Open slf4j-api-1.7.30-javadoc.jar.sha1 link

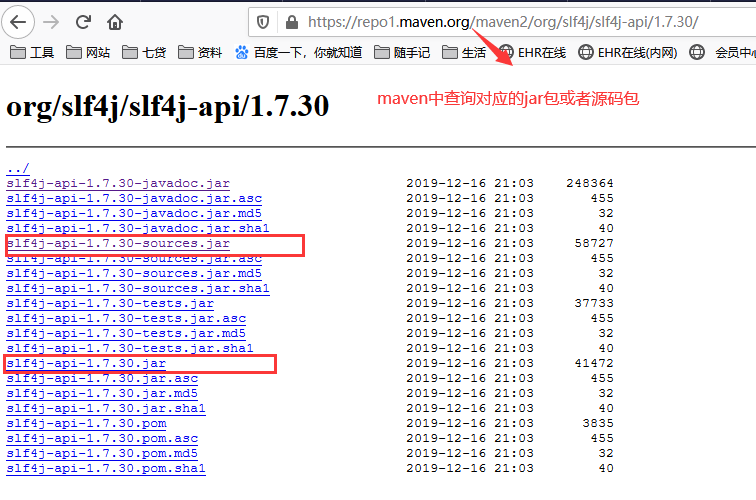point(138,228)
